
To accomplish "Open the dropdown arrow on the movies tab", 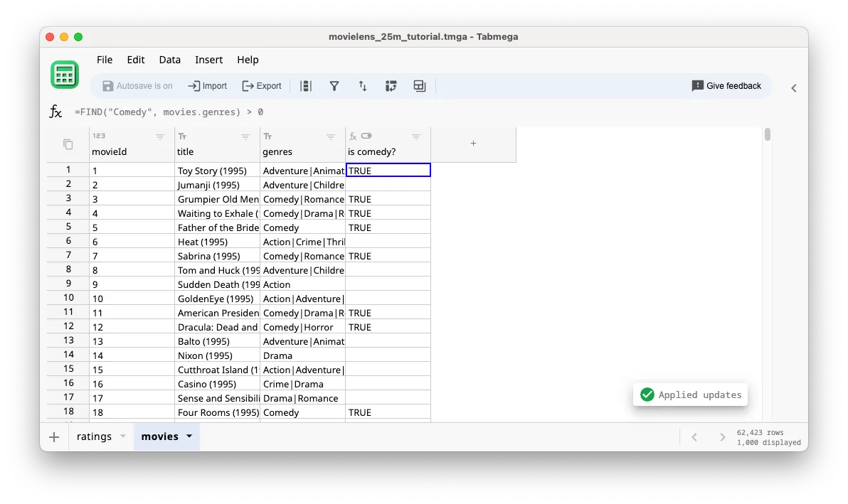I will pos(189,436).
